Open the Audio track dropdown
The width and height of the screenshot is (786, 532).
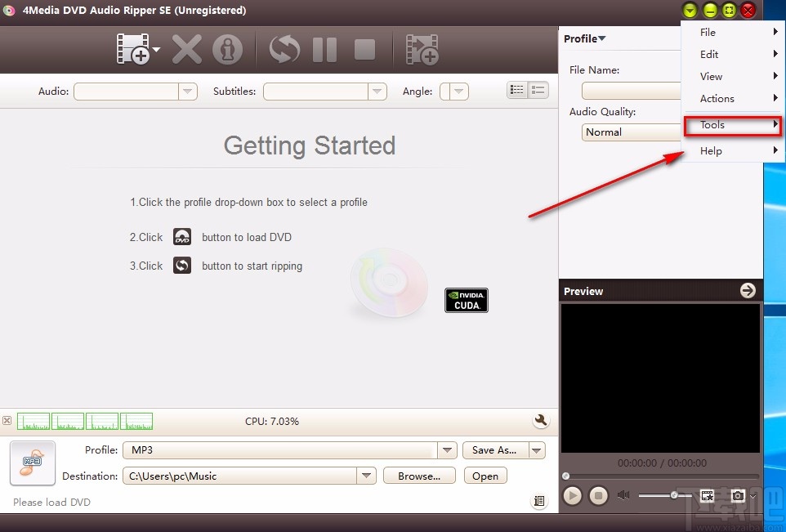(x=188, y=92)
